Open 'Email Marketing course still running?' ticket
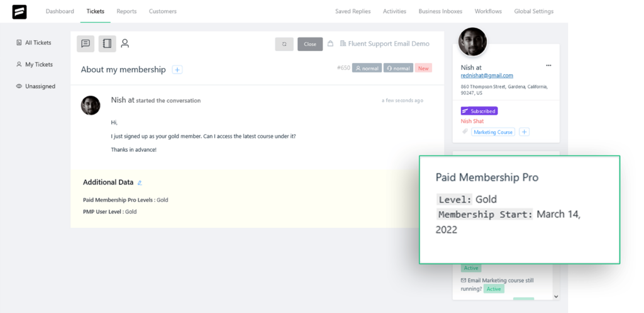The image size is (644, 313). tap(497, 285)
